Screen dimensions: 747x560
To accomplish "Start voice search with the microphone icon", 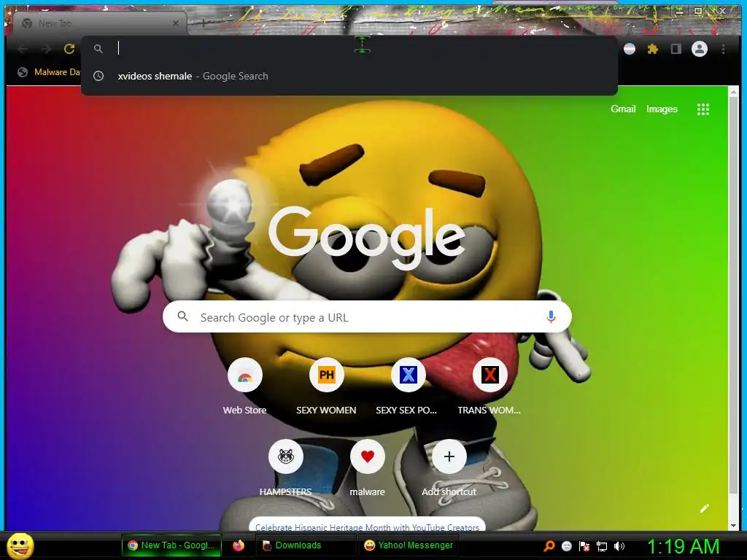I will click(x=551, y=316).
